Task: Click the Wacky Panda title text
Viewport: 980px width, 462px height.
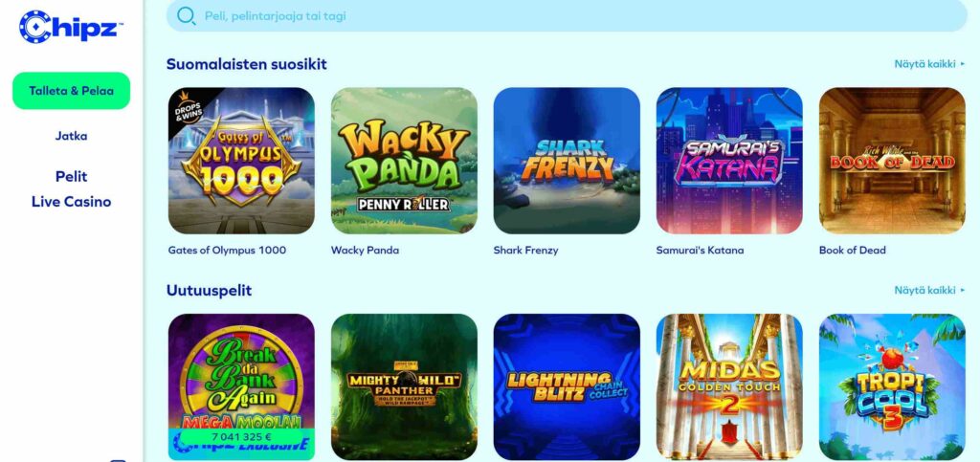Action: click(x=365, y=251)
